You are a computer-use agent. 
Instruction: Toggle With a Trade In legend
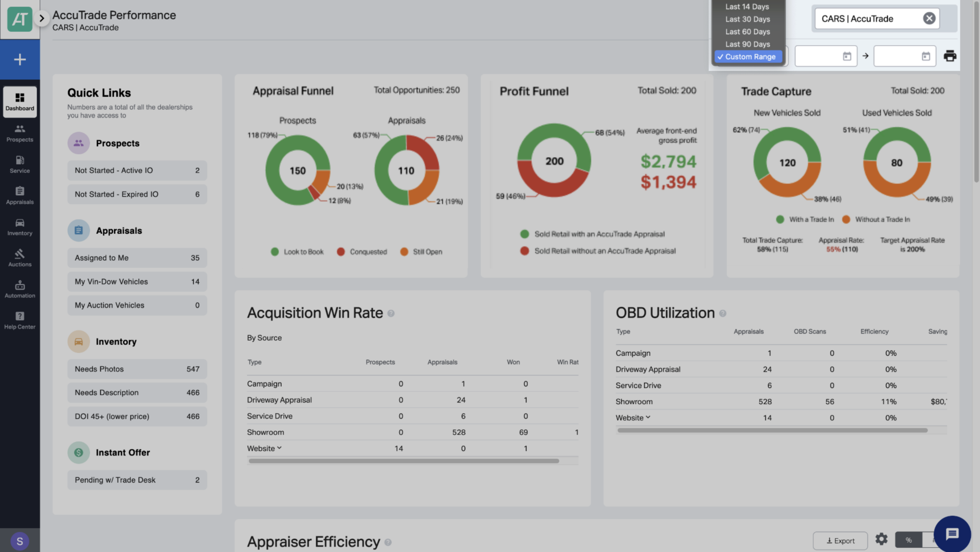coord(805,219)
